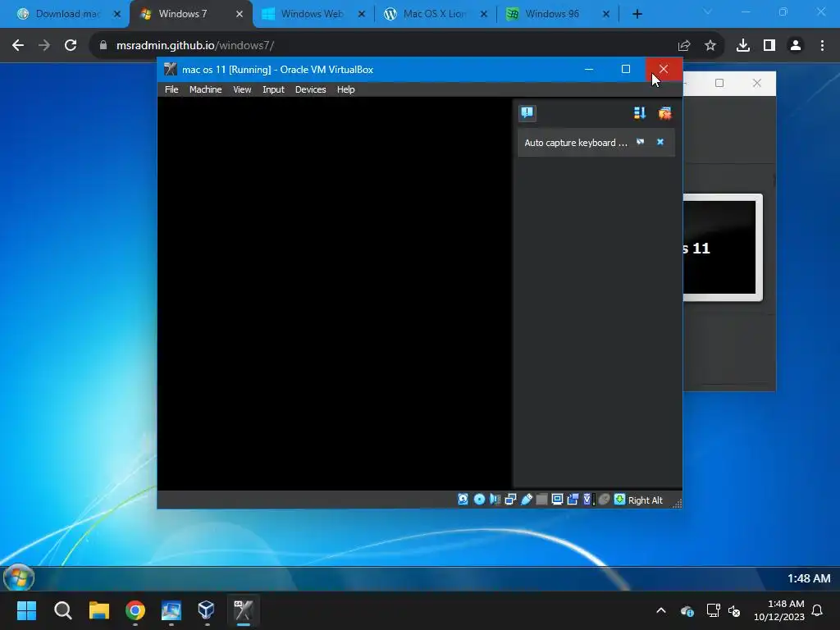The image size is (840, 630).
Task: Open the File menu in VirtualBox
Action: click(x=171, y=89)
